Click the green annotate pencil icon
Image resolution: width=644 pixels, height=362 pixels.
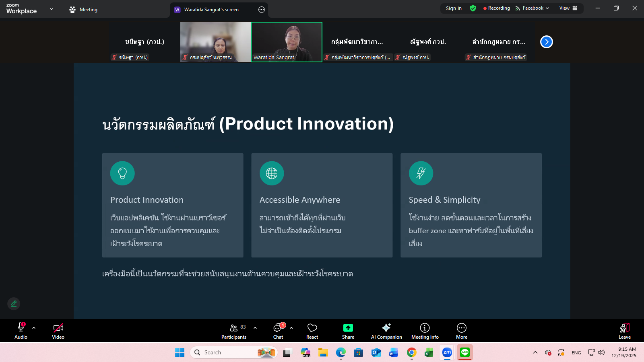(14, 304)
